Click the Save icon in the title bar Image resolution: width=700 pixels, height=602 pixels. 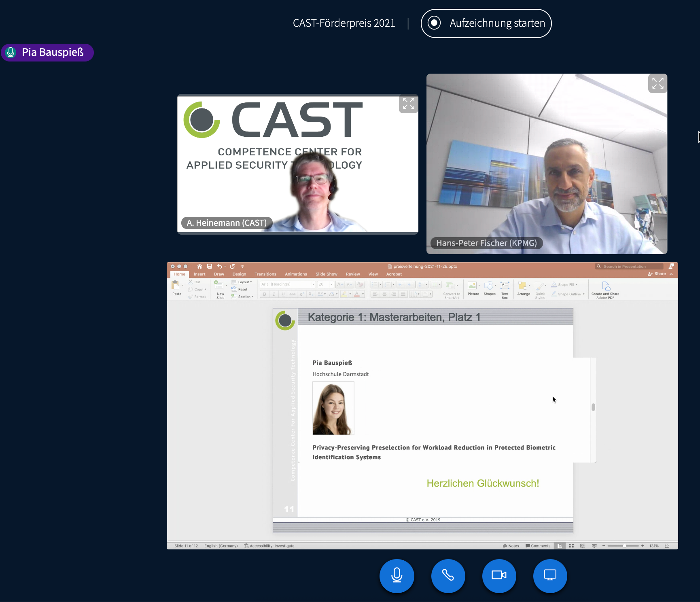(x=210, y=266)
